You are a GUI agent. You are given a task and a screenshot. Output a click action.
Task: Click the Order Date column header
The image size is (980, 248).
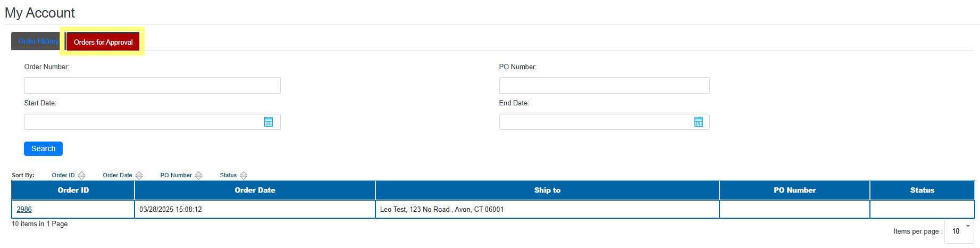pyautogui.click(x=255, y=190)
